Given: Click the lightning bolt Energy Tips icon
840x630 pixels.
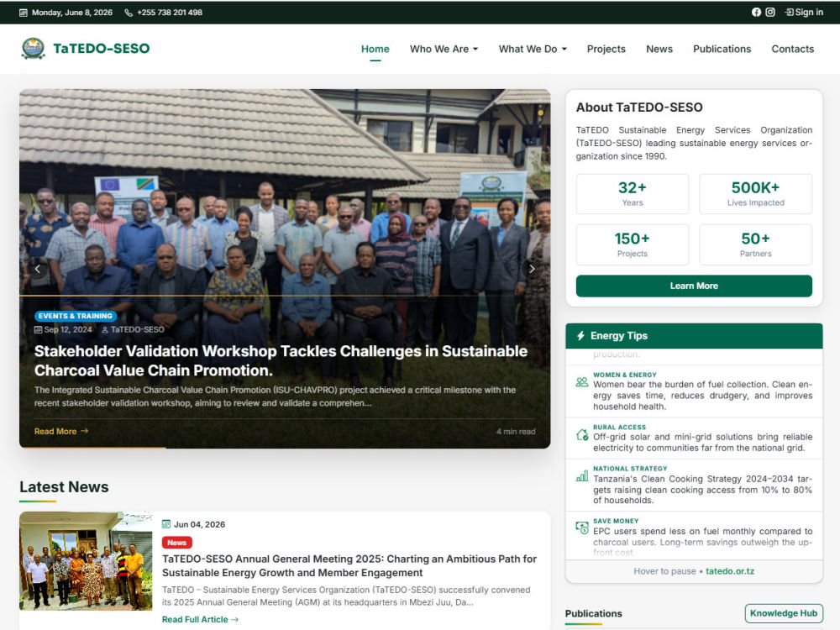Looking at the screenshot, I should point(580,336).
